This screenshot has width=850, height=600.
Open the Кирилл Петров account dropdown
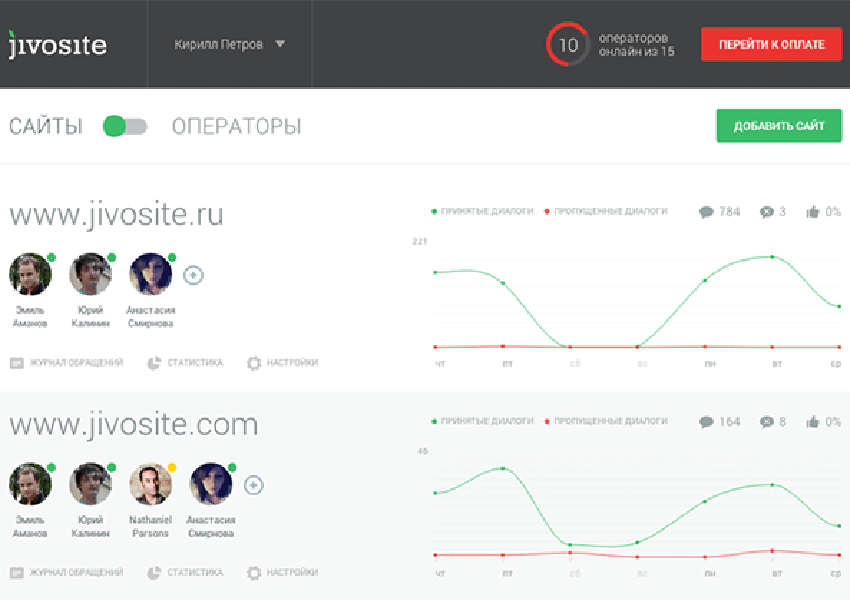click(x=229, y=44)
